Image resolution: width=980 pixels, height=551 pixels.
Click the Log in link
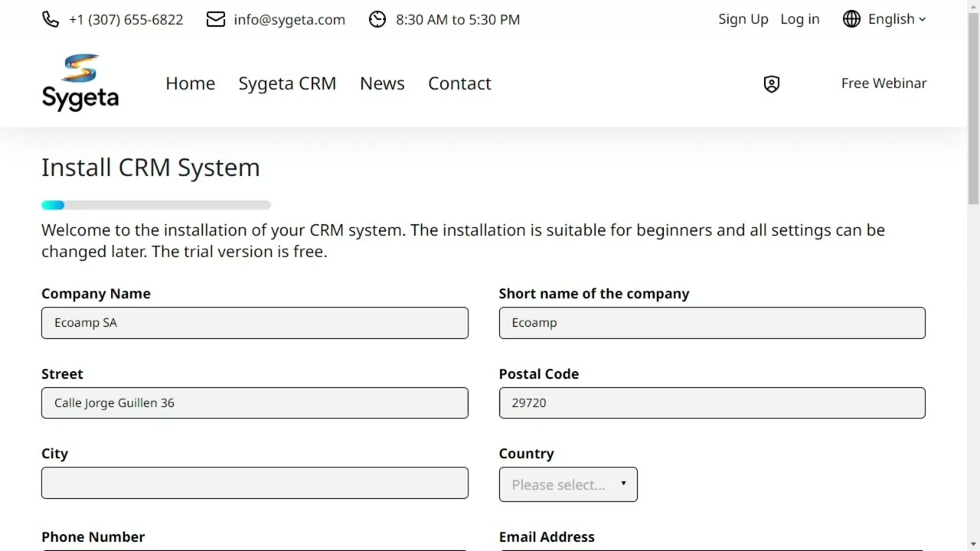click(x=799, y=20)
